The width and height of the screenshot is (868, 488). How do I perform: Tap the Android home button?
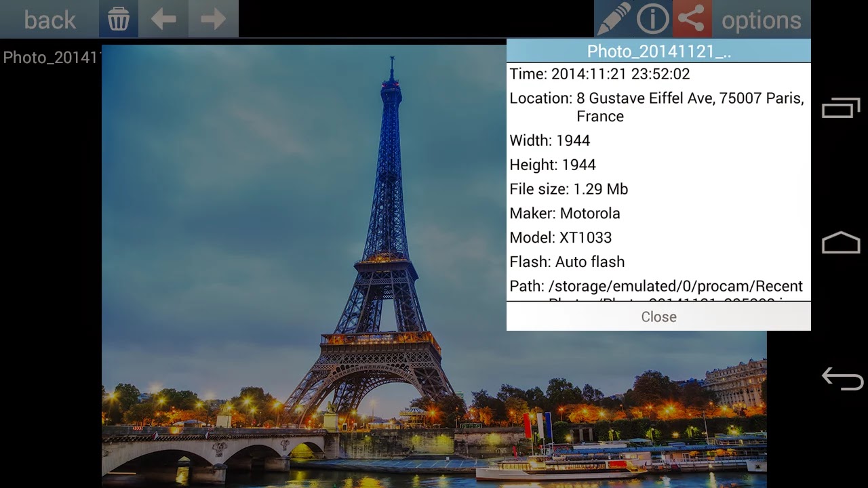click(x=841, y=243)
